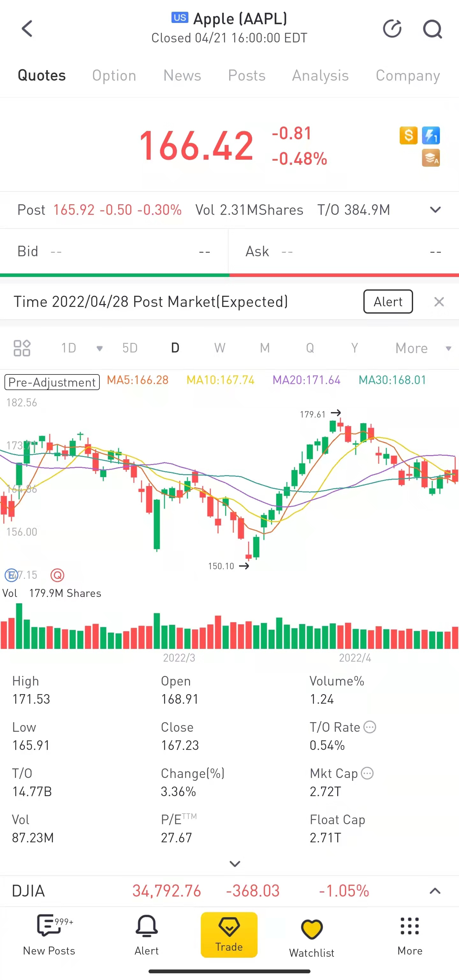The image size is (459, 980).
Task: Tap the Vol 179.9M Shares label
Action: [x=52, y=593]
